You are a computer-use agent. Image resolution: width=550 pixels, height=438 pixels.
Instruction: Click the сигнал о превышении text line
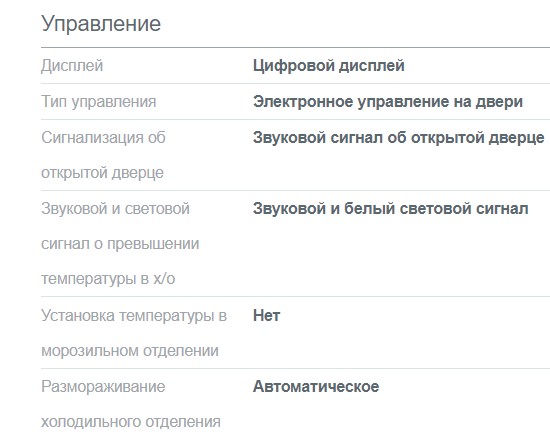pyautogui.click(x=120, y=244)
